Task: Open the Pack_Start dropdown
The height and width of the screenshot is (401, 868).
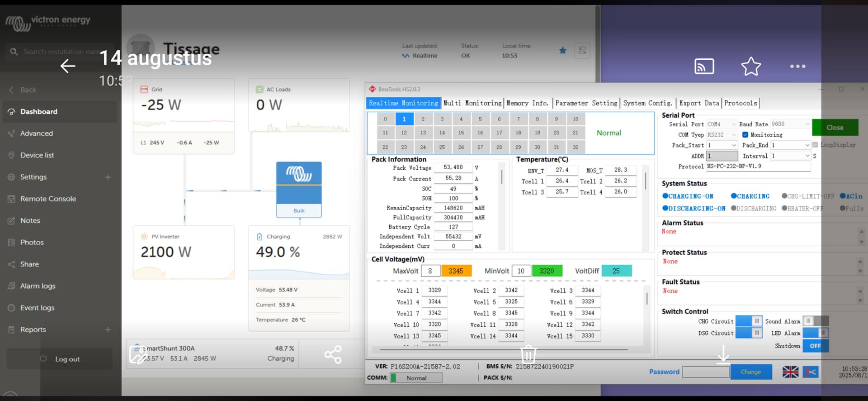Action: coord(722,145)
